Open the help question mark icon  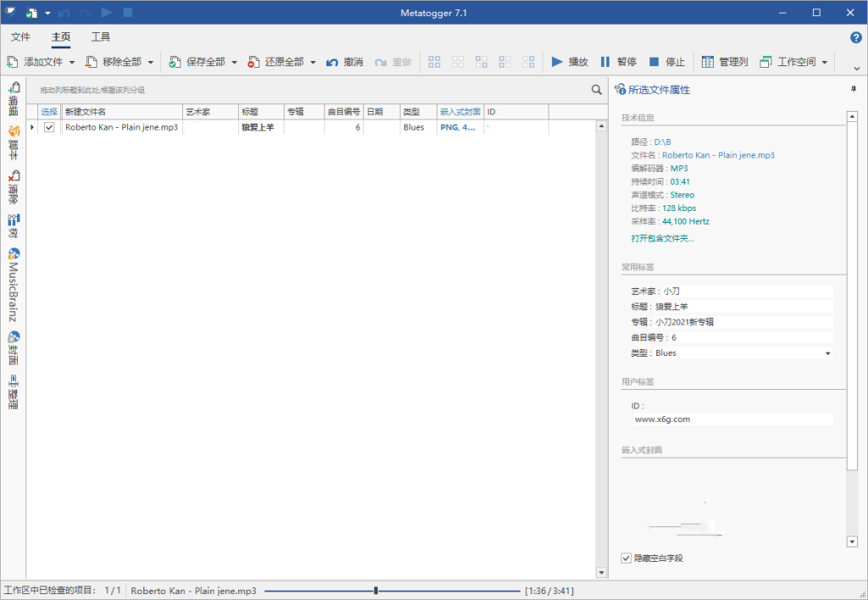[x=855, y=37]
